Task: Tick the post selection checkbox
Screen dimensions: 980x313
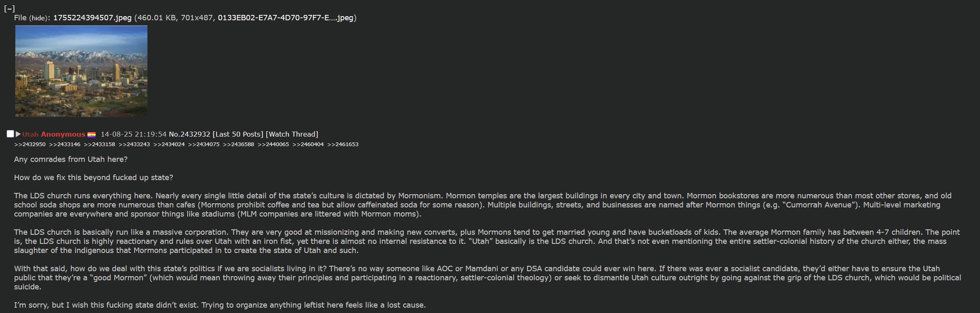Action: (x=10, y=134)
